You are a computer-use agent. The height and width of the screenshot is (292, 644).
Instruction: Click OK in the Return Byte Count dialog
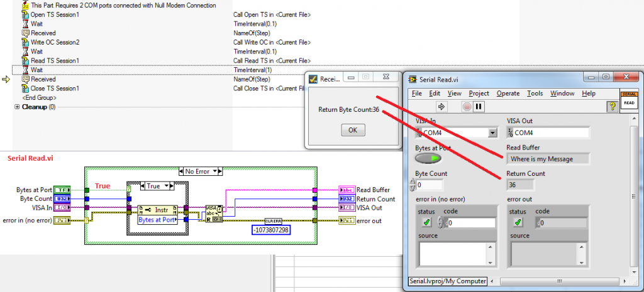(x=352, y=130)
